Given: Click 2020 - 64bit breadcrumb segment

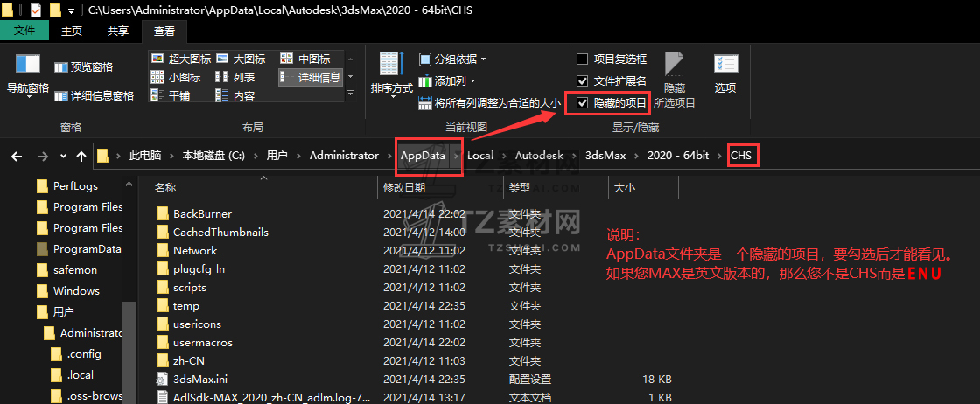Looking at the screenshot, I should point(678,156).
